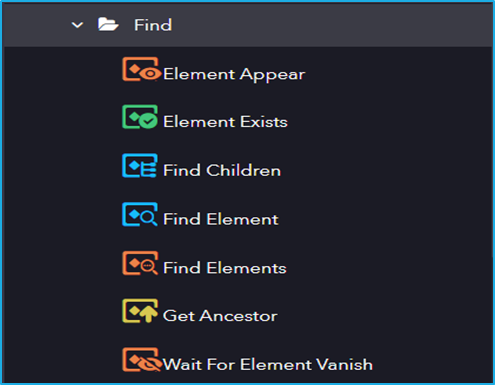Select the Find category label
The width and height of the screenshot is (495, 385).
coord(153,25)
